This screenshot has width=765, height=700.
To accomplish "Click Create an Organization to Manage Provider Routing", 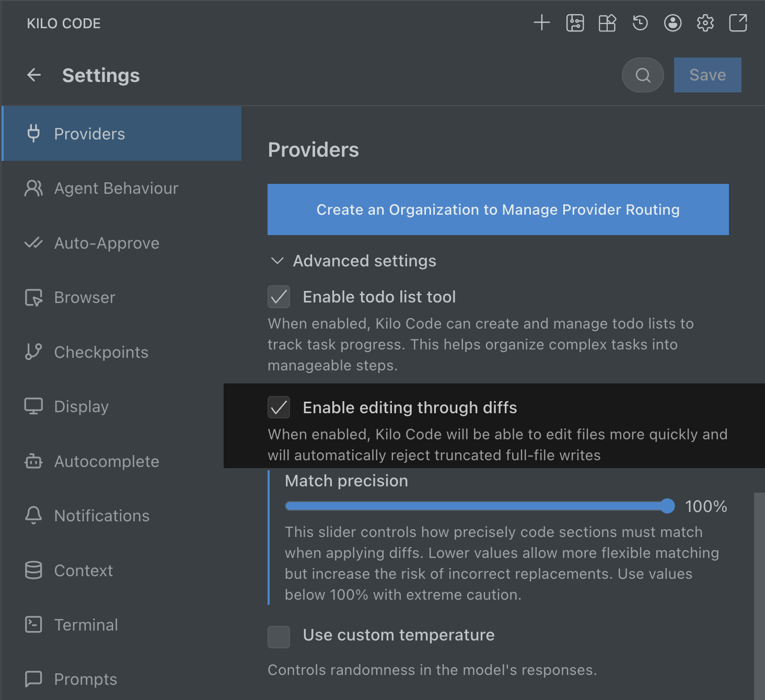I will pos(498,209).
